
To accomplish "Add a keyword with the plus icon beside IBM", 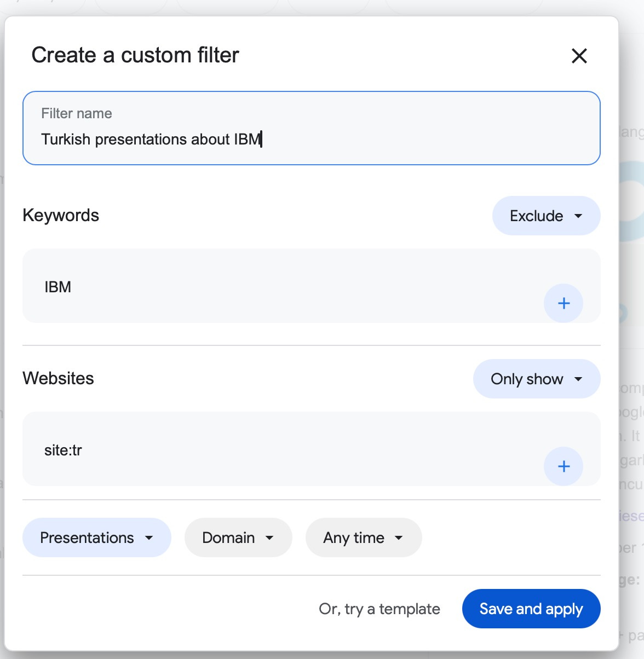I will pyautogui.click(x=563, y=303).
